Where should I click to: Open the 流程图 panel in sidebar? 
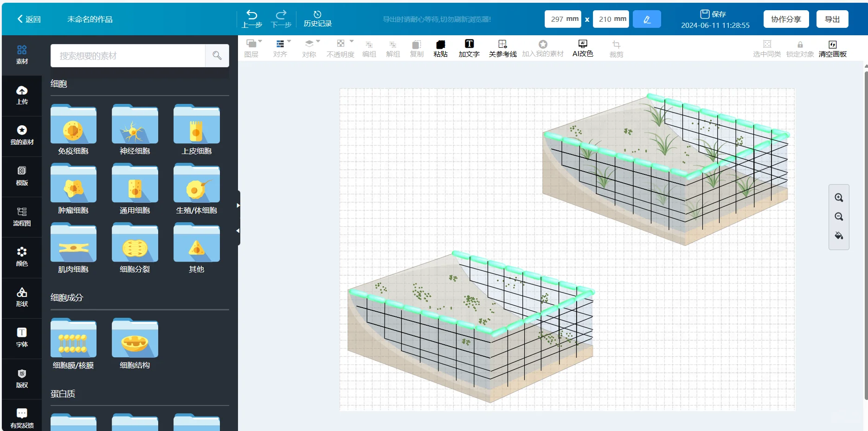pos(21,217)
